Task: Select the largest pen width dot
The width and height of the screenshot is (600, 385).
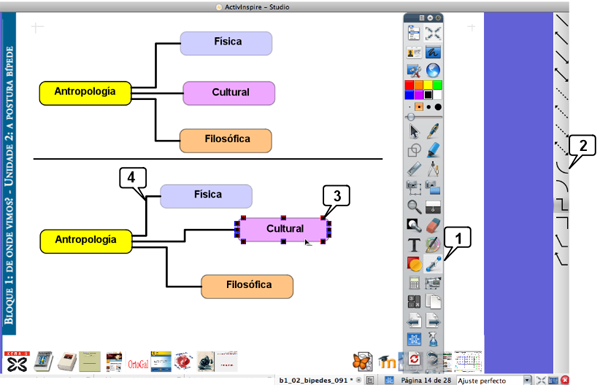Action: pos(438,107)
